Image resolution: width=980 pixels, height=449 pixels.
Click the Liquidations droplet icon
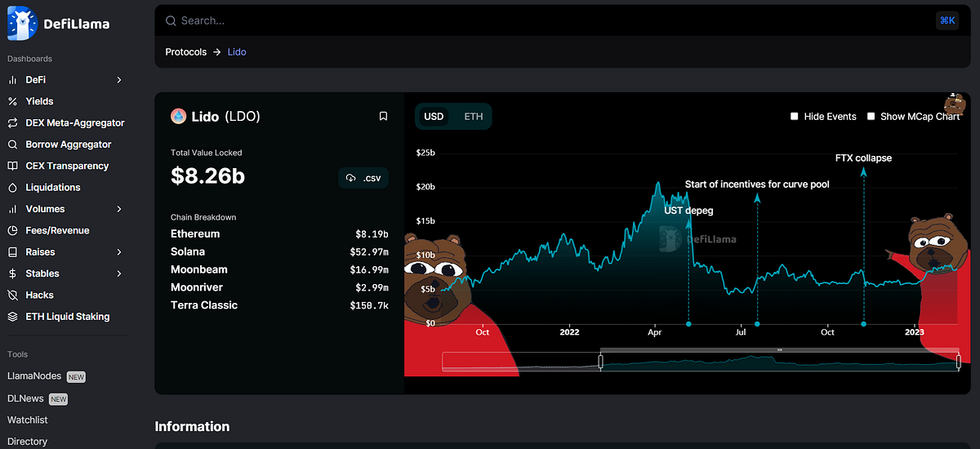12,188
